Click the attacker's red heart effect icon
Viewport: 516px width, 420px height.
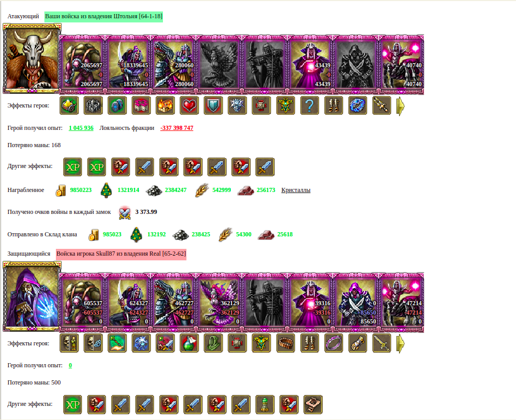(x=189, y=105)
